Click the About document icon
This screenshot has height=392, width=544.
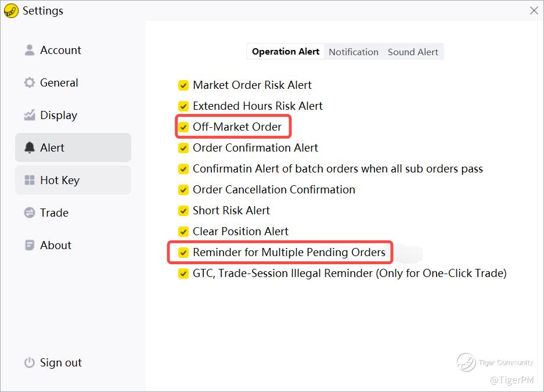click(x=30, y=245)
